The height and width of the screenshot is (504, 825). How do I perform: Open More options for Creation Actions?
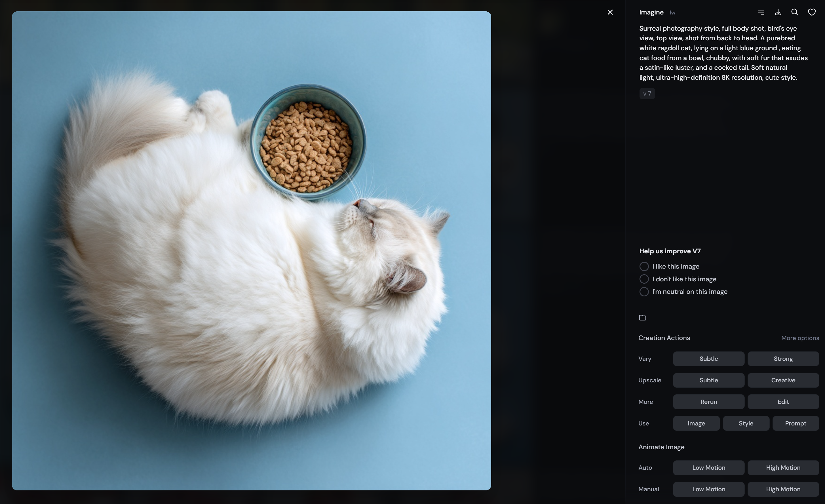[800, 338]
